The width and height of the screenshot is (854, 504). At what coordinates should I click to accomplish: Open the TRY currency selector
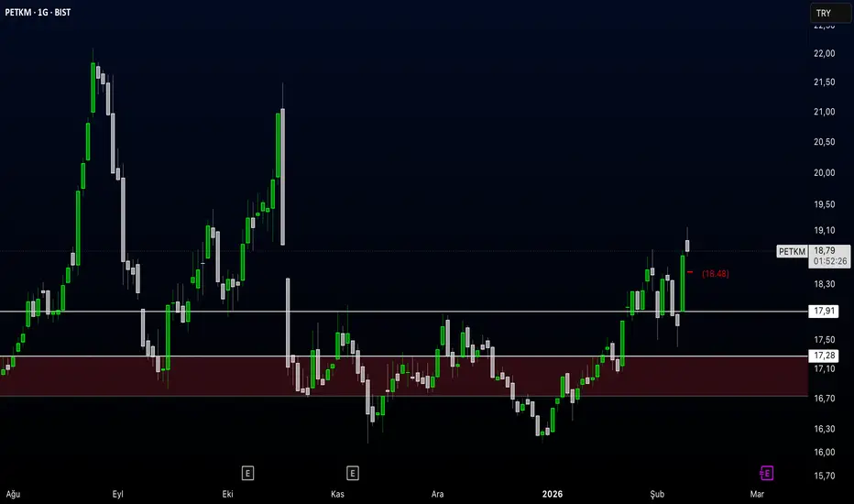point(830,13)
